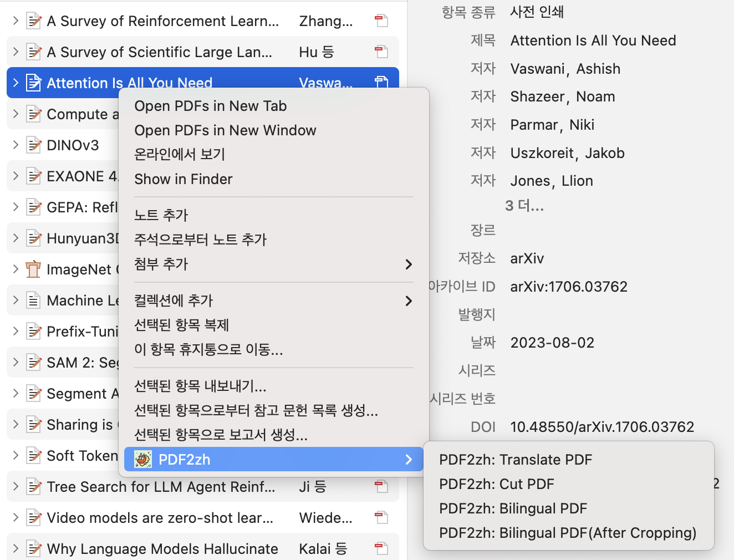Click the ImageNet item type icon
Viewport: 734px width, 560px height.
coord(33,269)
